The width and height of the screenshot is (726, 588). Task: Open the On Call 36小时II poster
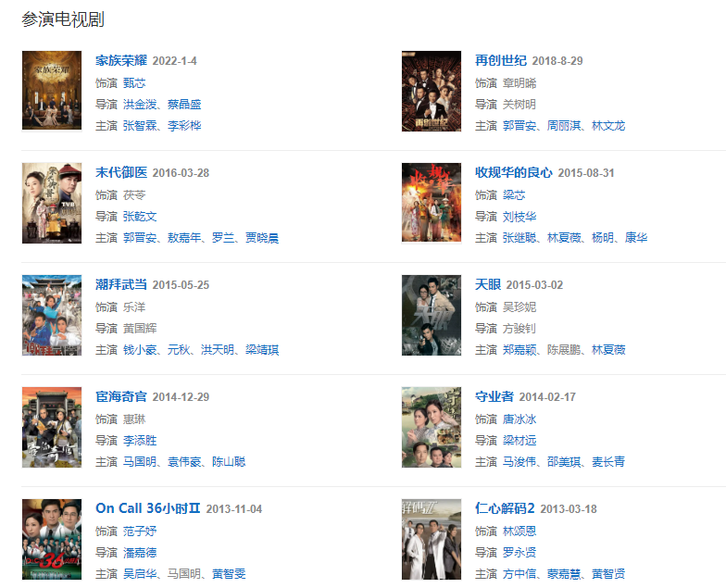52,539
